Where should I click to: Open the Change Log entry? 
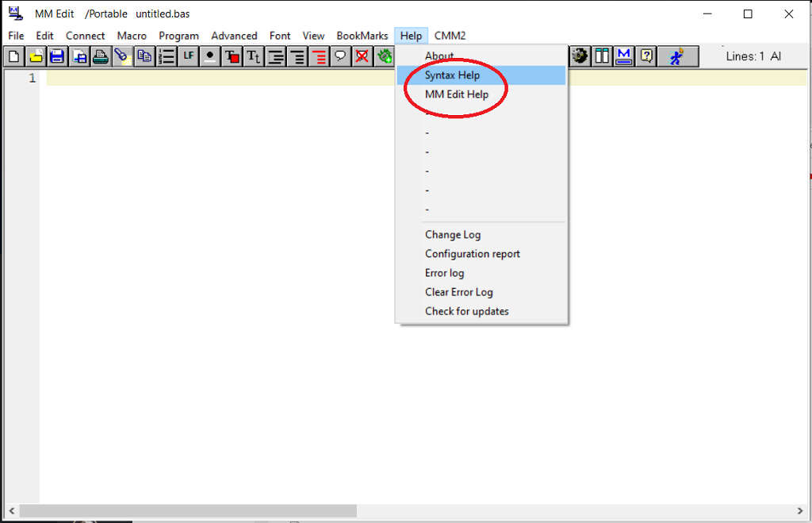(452, 235)
